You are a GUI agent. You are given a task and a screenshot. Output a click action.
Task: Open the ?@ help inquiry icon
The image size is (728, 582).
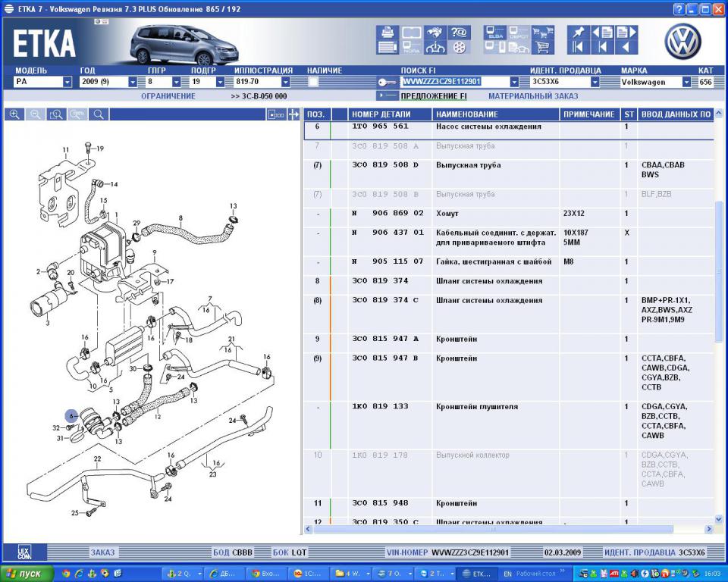pos(459,33)
